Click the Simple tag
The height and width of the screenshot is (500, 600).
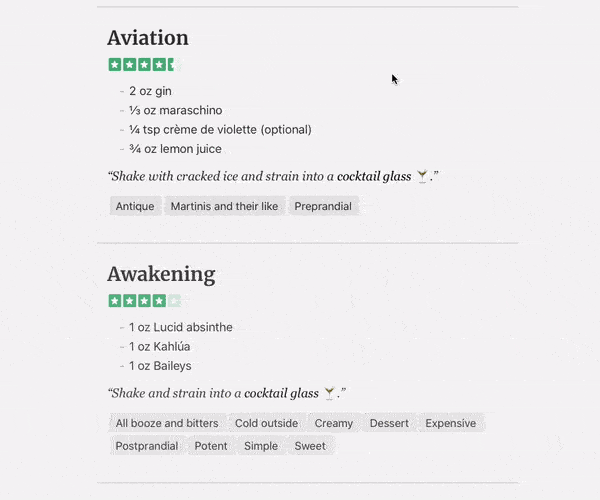261,446
